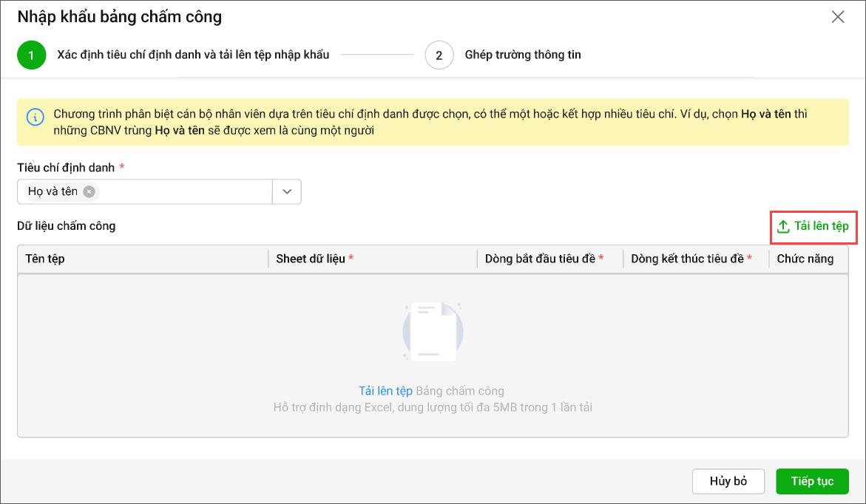This screenshot has height=504, width=866.
Task: Select the Dòng kết thúc tiêu đề header
Action: coord(687,259)
